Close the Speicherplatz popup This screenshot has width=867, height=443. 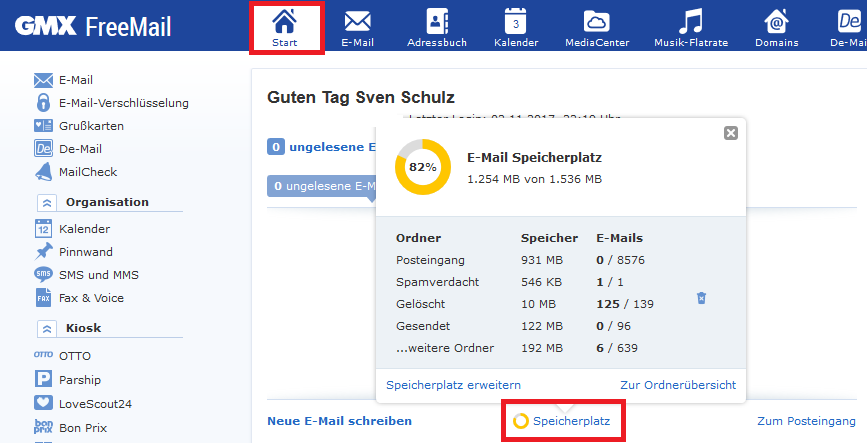(730, 133)
